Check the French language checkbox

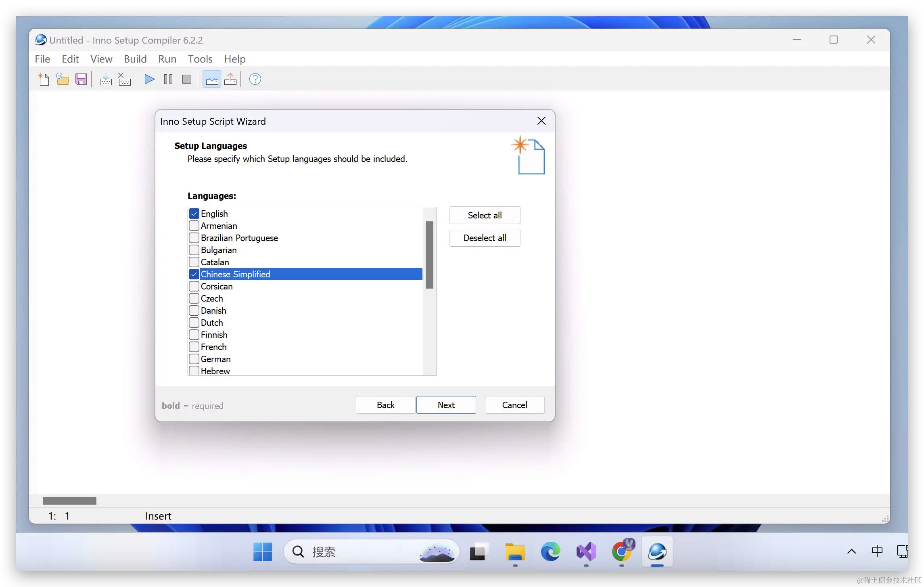point(194,347)
